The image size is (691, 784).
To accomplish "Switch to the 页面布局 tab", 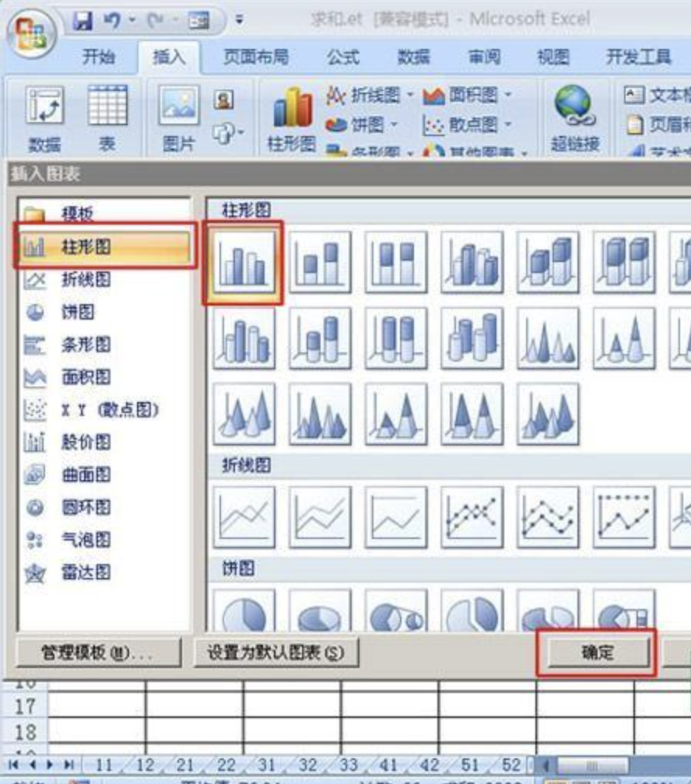I will point(256,57).
